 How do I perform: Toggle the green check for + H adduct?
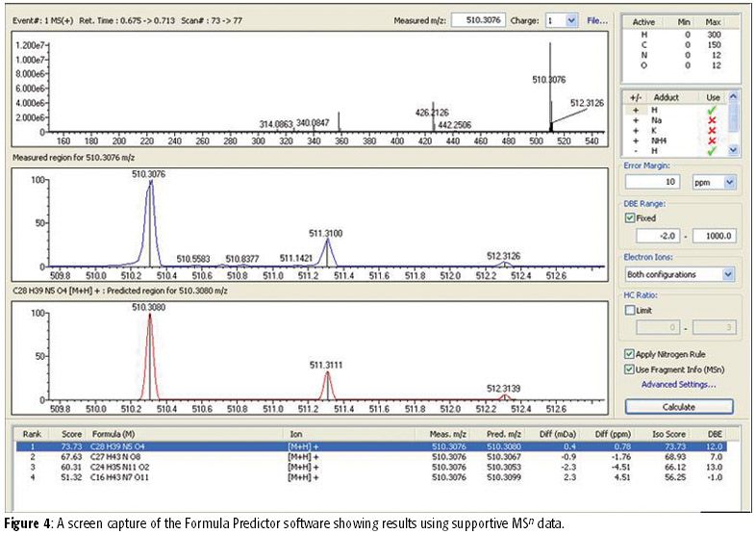pyautogui.click(x=712, y=110)
